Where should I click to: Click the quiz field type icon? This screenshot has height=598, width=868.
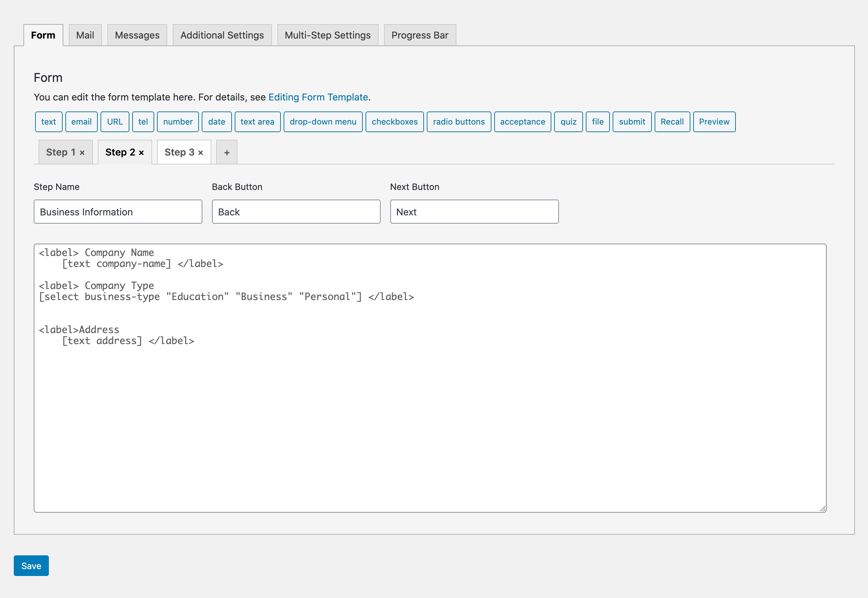[568, 121]
